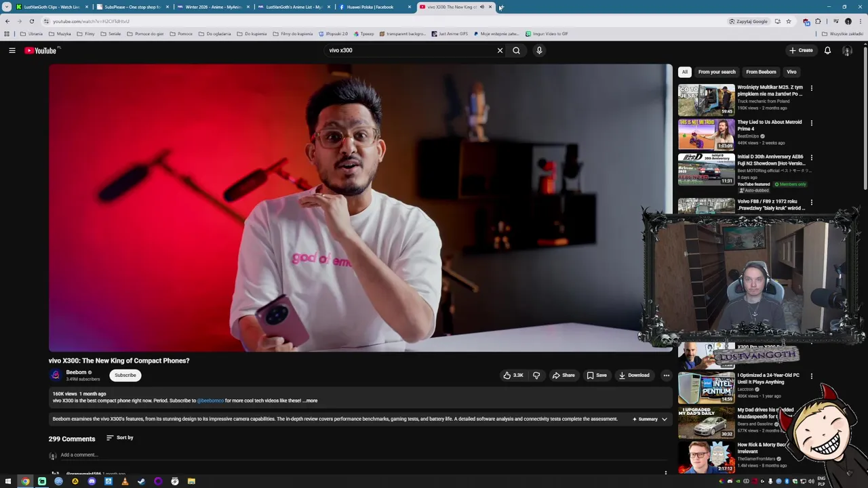The image size is (868, 488).
Task: Open the @beebomco link in description
Action: pos(210,401)
